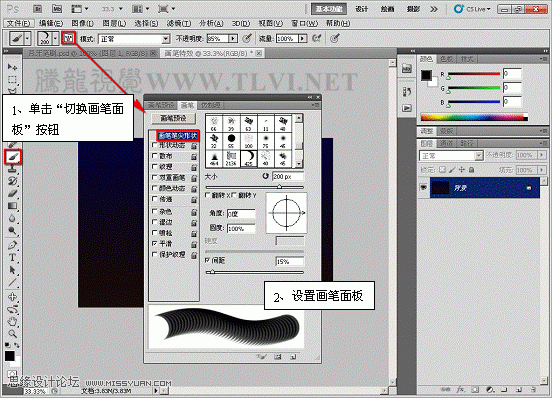
Task: Uncheck the Smoothing (平滑) checkbox
Action: pyautogui.click(x=155, y=243)
